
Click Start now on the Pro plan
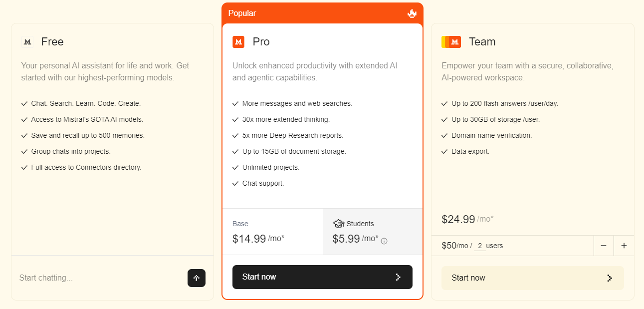(322, 277)
